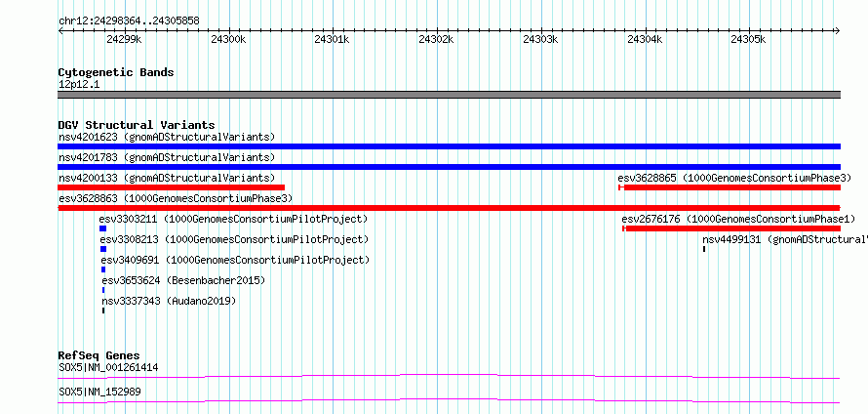Open the esv3308213 variant label
868x414 pixels.
(234, 239)
